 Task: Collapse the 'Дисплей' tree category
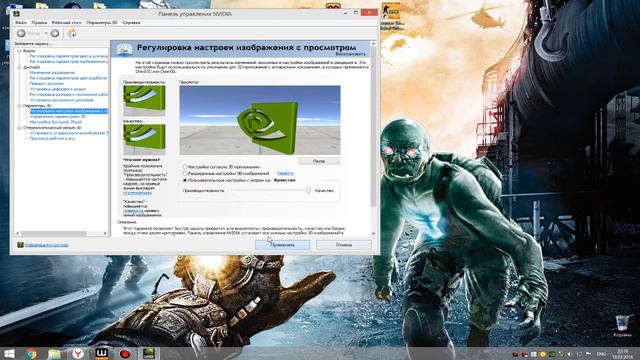(19, 67)
